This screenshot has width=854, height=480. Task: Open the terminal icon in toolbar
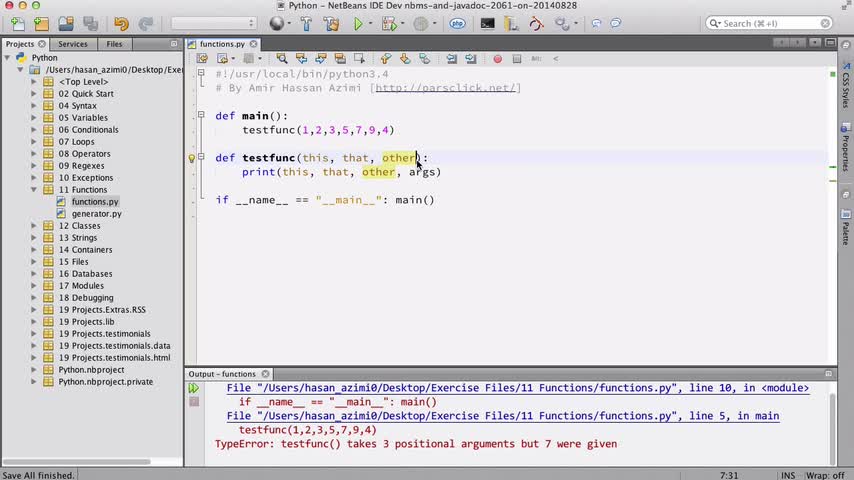(x=487, y=23)
